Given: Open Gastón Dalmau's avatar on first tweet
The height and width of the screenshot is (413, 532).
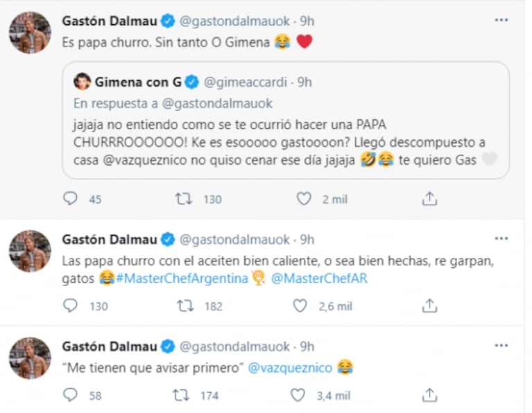Looking at the screenshot, I should click(30, 32).
